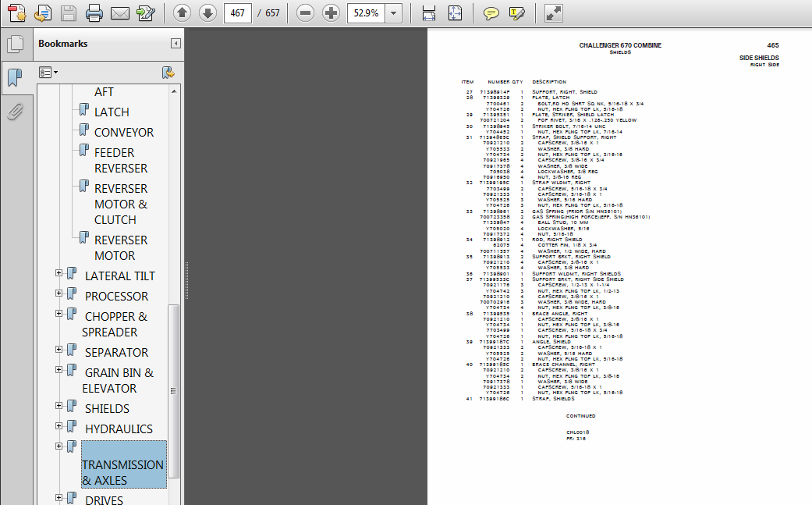Expand the LATERAL TILT bookmark node
The image size is (812, 505).
coord(59,273)
